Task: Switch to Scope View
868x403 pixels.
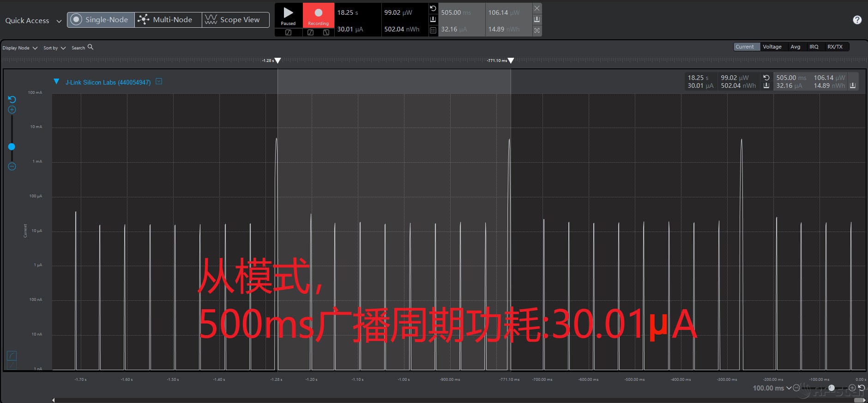Action: pyautogui.click(x=235, y=19)
